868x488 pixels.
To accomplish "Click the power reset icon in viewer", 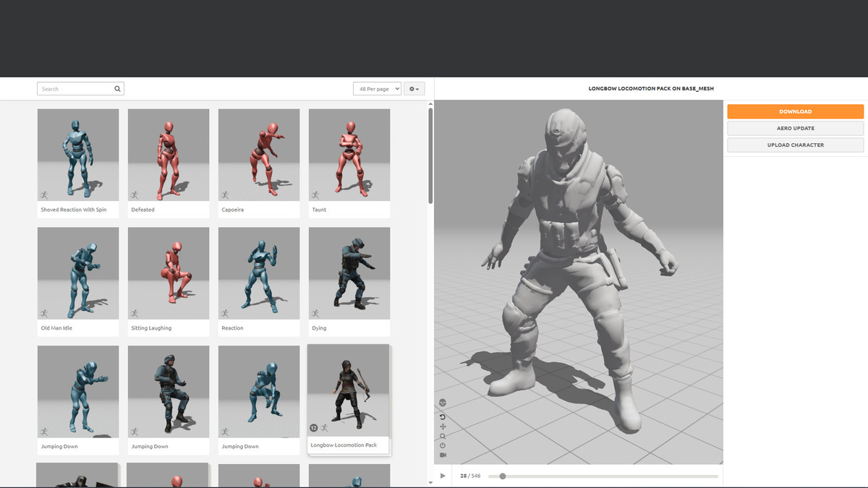I will (x=443, y=445).
